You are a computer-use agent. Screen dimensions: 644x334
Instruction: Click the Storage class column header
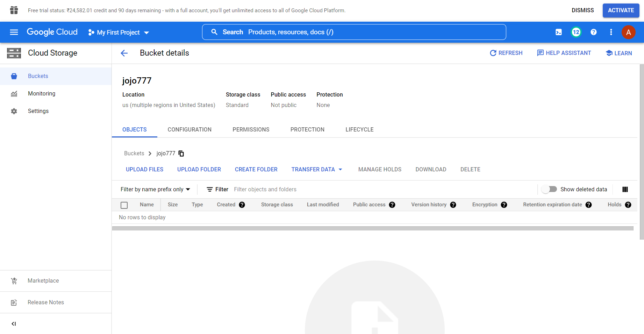tap(277, 205)
